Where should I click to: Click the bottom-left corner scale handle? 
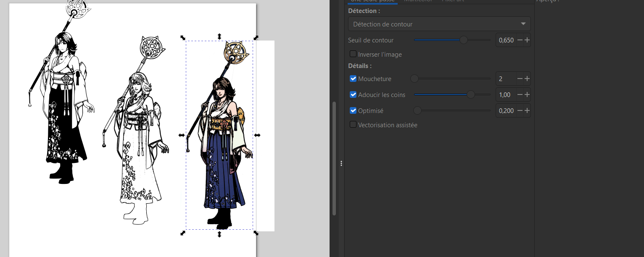(x=183, y=233)
